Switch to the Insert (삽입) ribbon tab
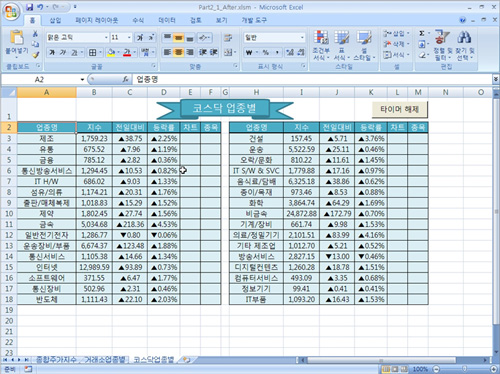The height and width of the screenshot is (374, 500). (x=55, y=20)
